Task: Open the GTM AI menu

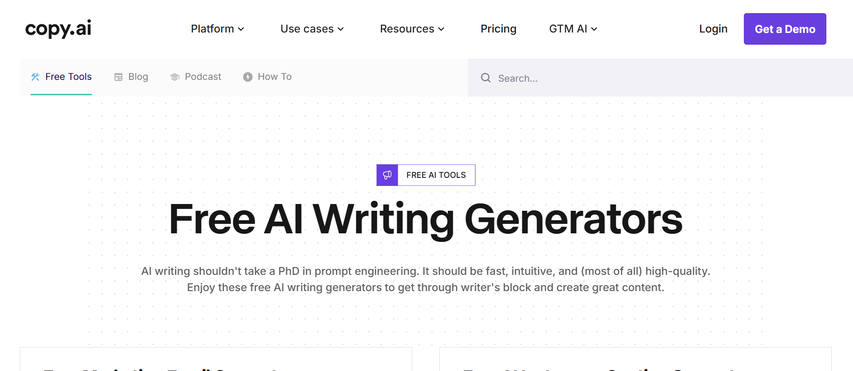Action: [x=573, y=29]
